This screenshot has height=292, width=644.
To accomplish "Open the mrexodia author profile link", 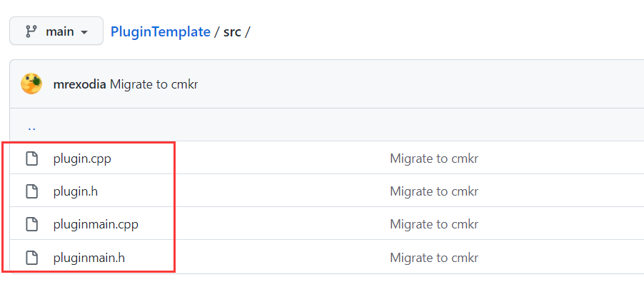I will pyautogui.click(x=80, y=84).
